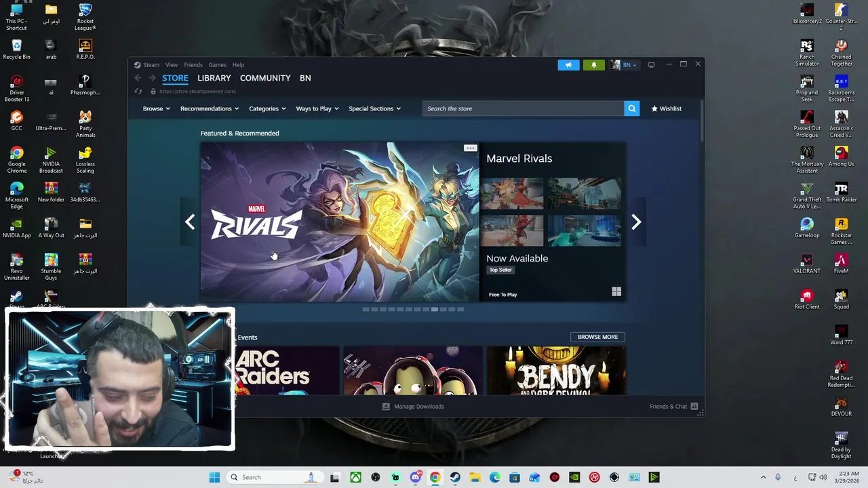Expand the Special Sections dropdown
868x488 pixels.
pyautogui.click(x=374, y=108)
